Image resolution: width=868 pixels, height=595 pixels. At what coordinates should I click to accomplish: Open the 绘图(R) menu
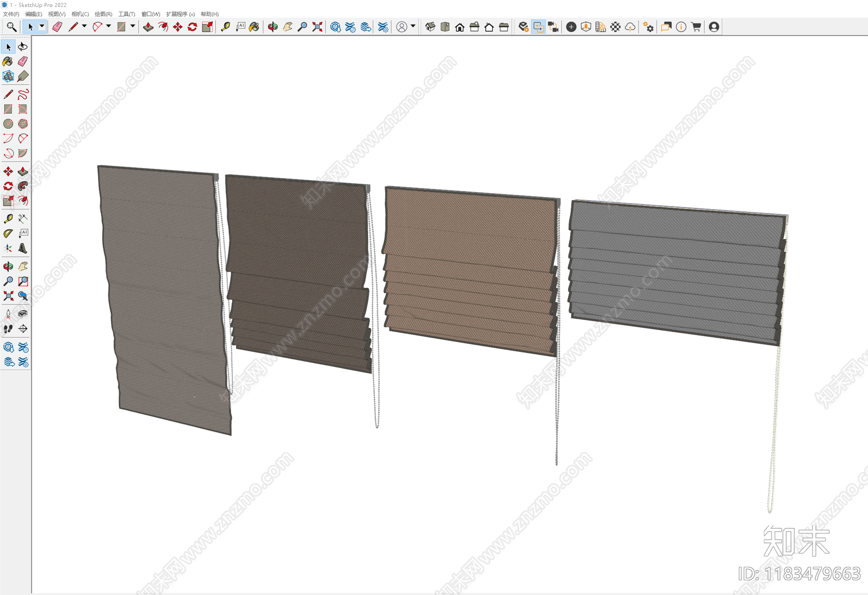104,14
